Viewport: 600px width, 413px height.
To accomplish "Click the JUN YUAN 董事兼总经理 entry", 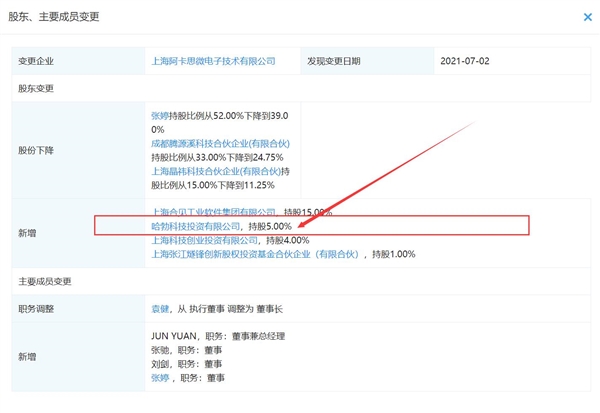I will pyautogui.click(x=214, y=337).
